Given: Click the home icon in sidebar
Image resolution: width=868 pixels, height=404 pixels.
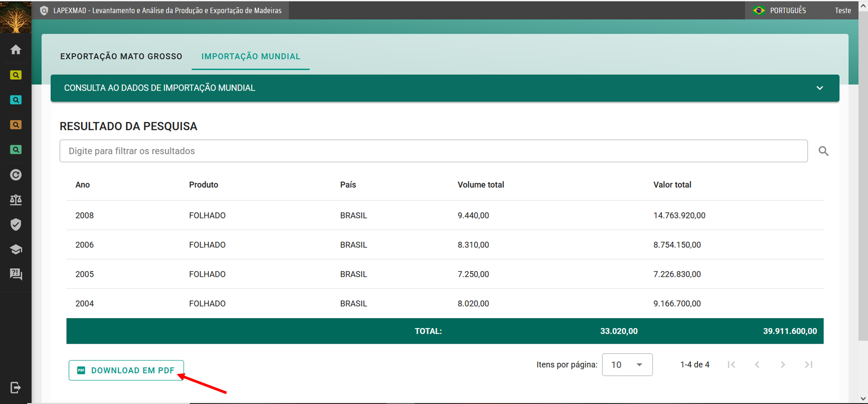Looking at the screenshot, I should pos(16,50).
